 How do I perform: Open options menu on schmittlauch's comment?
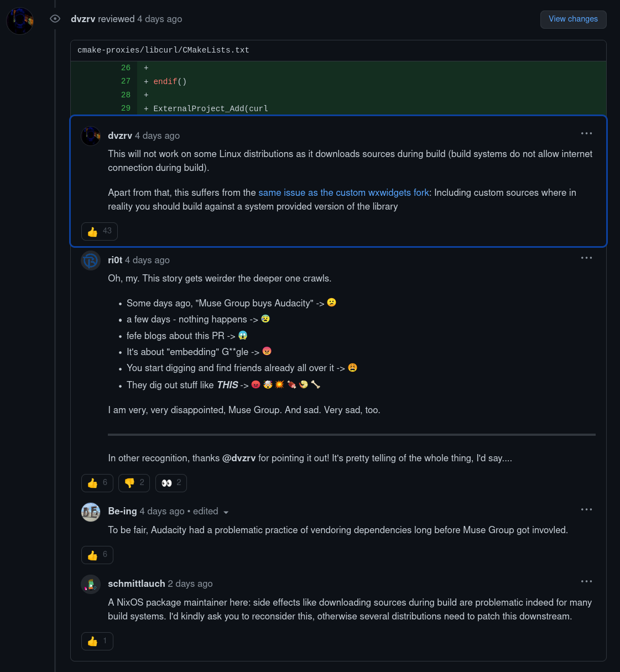tap(586, 581)
